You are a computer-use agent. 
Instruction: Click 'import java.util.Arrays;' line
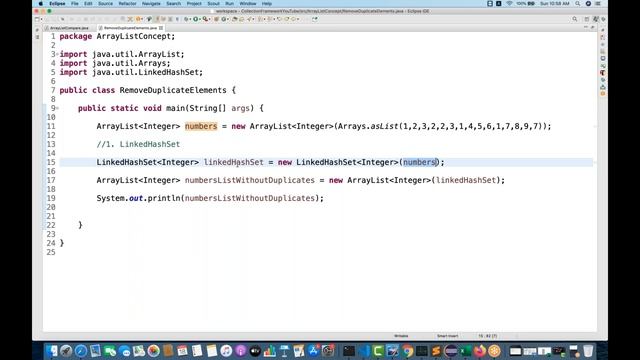115,63
